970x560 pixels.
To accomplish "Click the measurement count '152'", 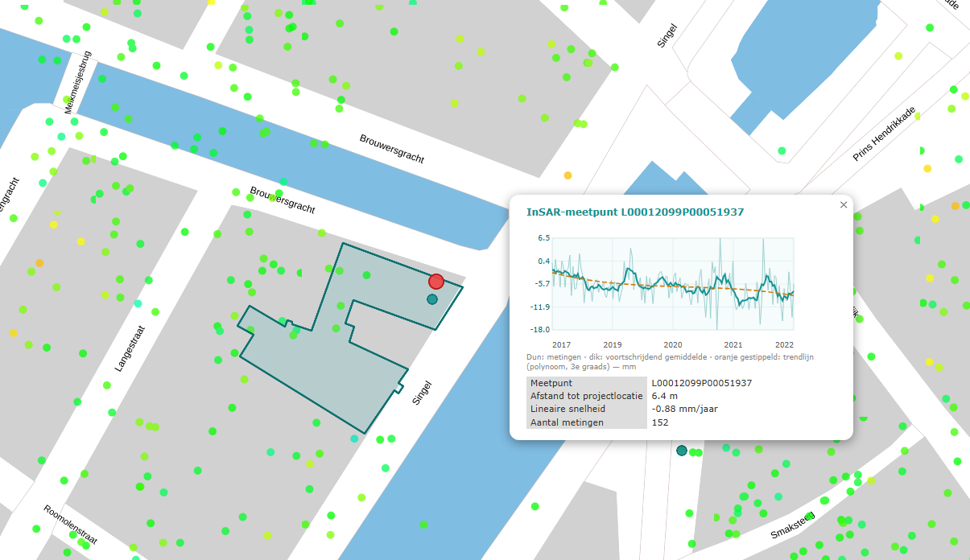I will pyautogui.click(x=660, y=422).
